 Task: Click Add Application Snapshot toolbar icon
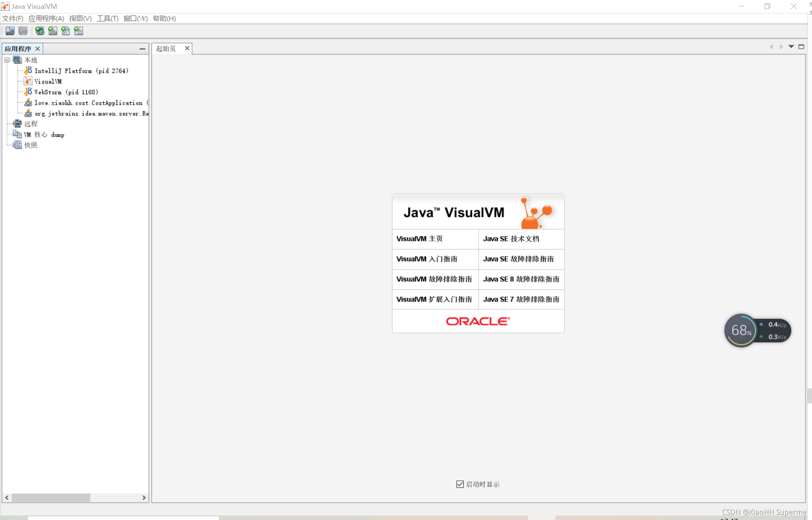(79, 31)
